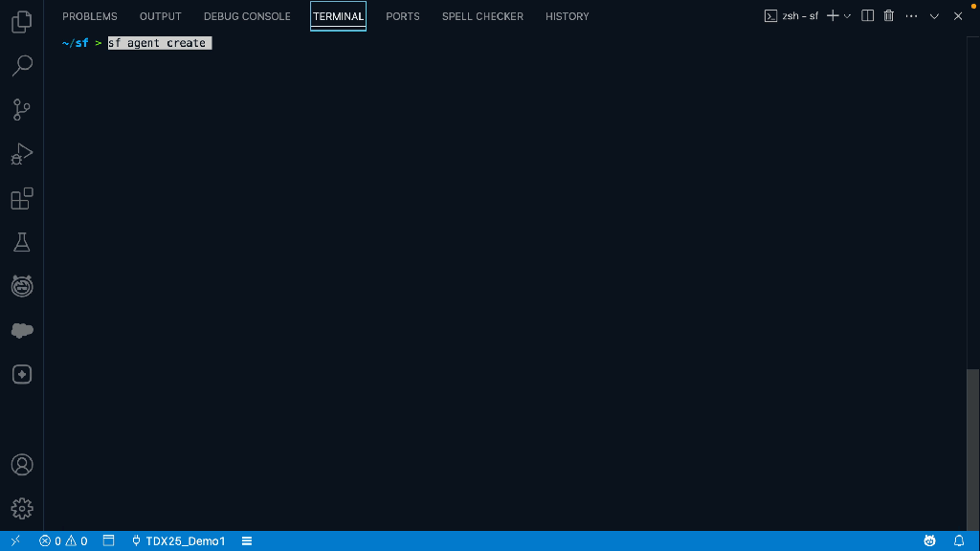Screen dimensions: 980x551
Task: Split the terminal
Action: coord(867,16)
